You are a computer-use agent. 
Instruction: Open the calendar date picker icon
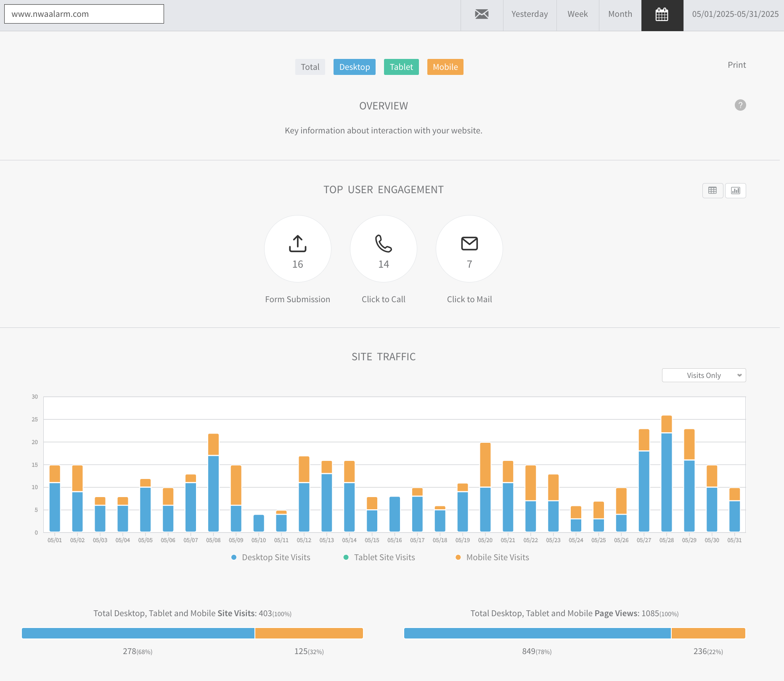pyautogui.click(x=662, y=15)
